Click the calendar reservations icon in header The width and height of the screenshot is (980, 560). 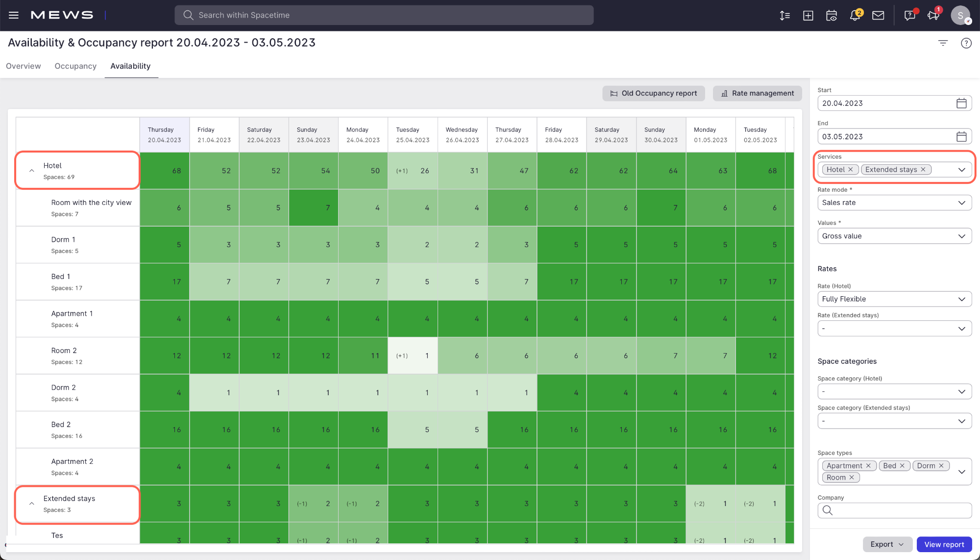[832, 15]
